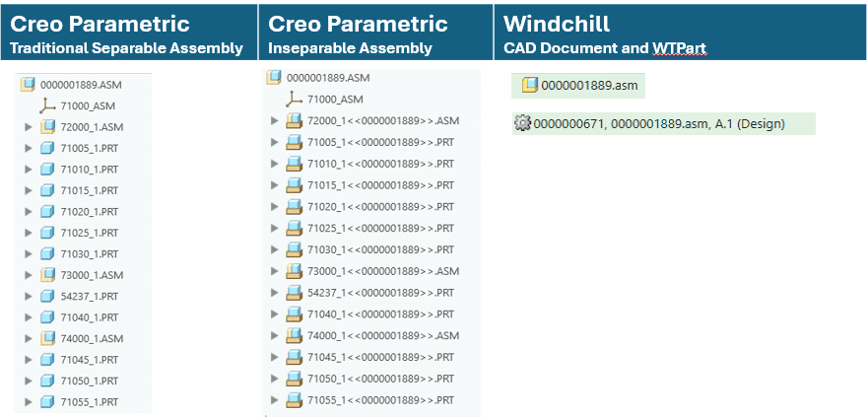The height and width of the screenshot is (417, 868).
Task: Select the 71020_1.PRT row text
Action: click(90, 212)
